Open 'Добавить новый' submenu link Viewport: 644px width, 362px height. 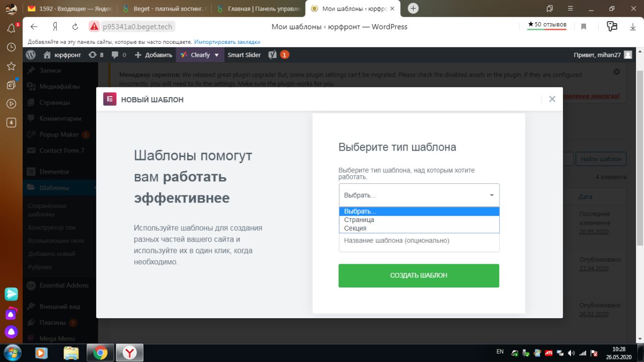click(51, 254)
